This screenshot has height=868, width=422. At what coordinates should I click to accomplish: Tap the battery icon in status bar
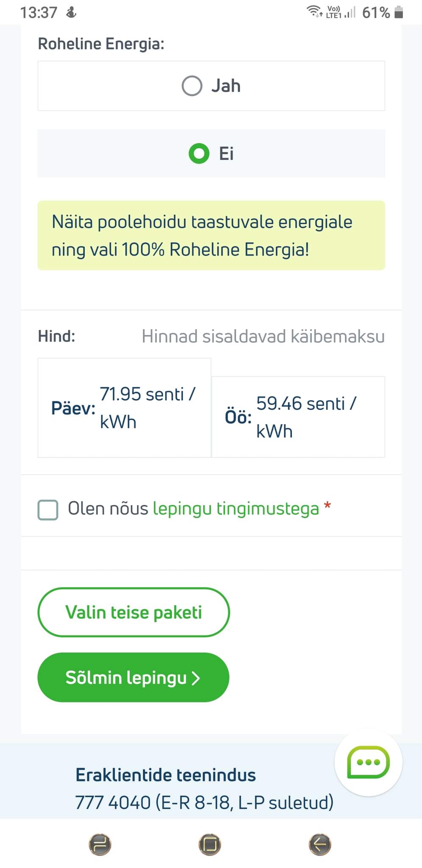click(399, 12)
